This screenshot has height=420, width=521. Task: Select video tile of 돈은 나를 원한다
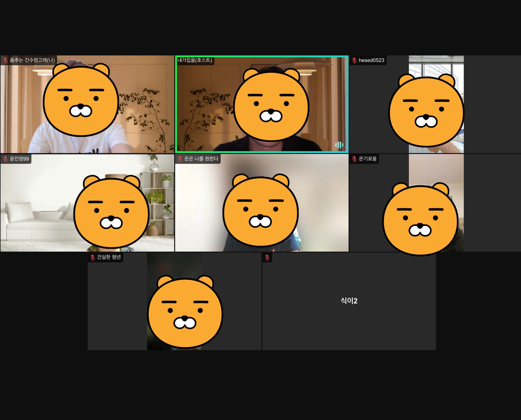[x=262, y=203]
